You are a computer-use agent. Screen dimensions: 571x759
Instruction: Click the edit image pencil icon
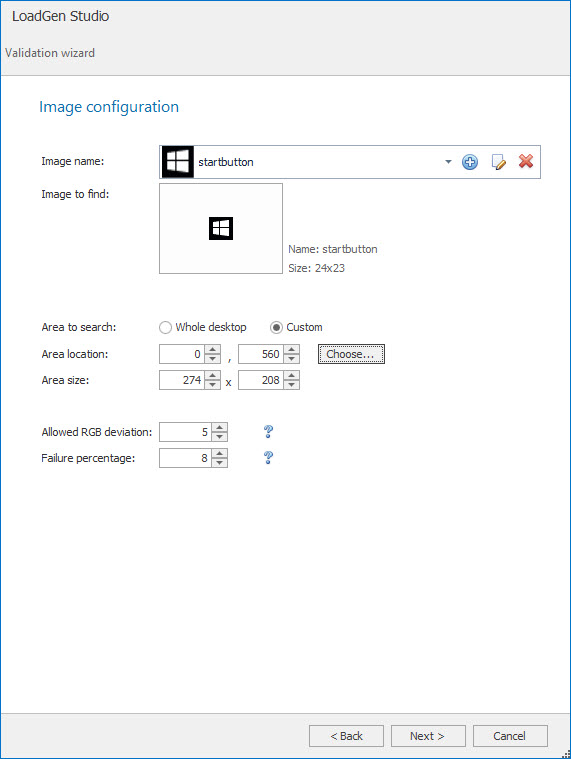pyautogui.click(x=498, y=162)
